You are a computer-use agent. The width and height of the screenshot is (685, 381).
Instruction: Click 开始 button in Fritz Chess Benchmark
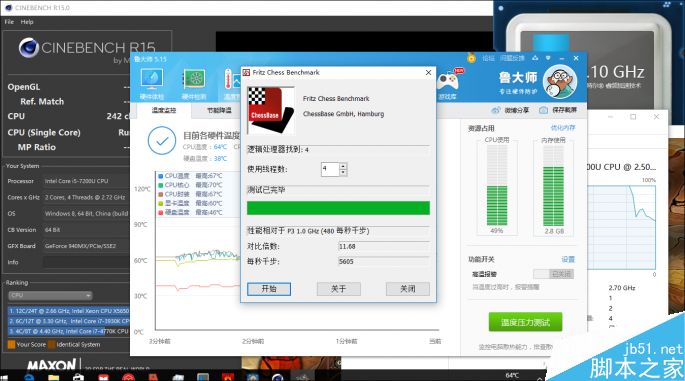click(269, 289)
